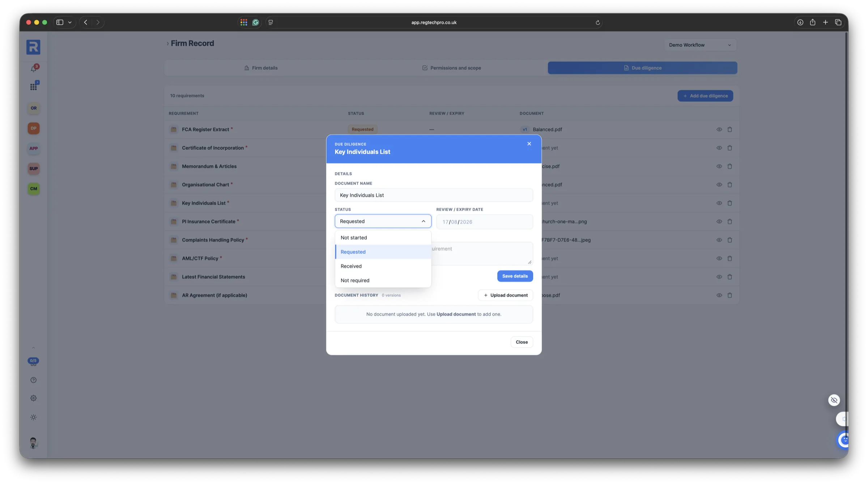
Task: Open the SUP module in sidebar
Action: (34, 168)
